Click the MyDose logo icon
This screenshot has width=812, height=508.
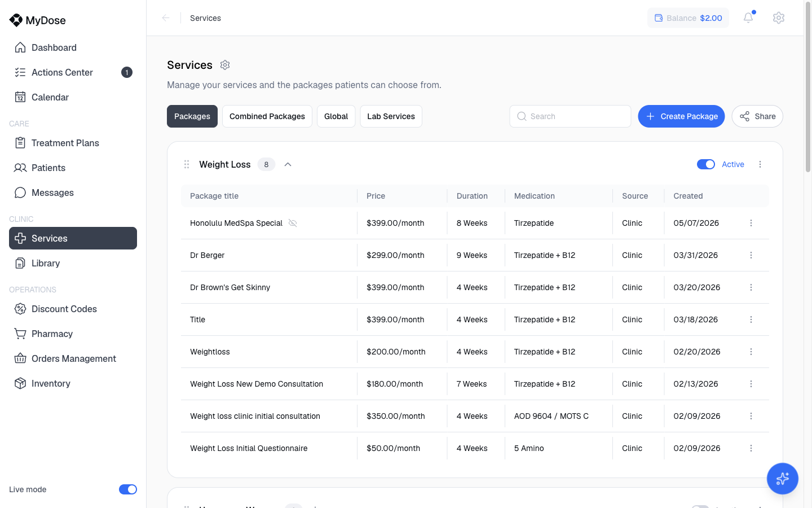coord(16,20)
